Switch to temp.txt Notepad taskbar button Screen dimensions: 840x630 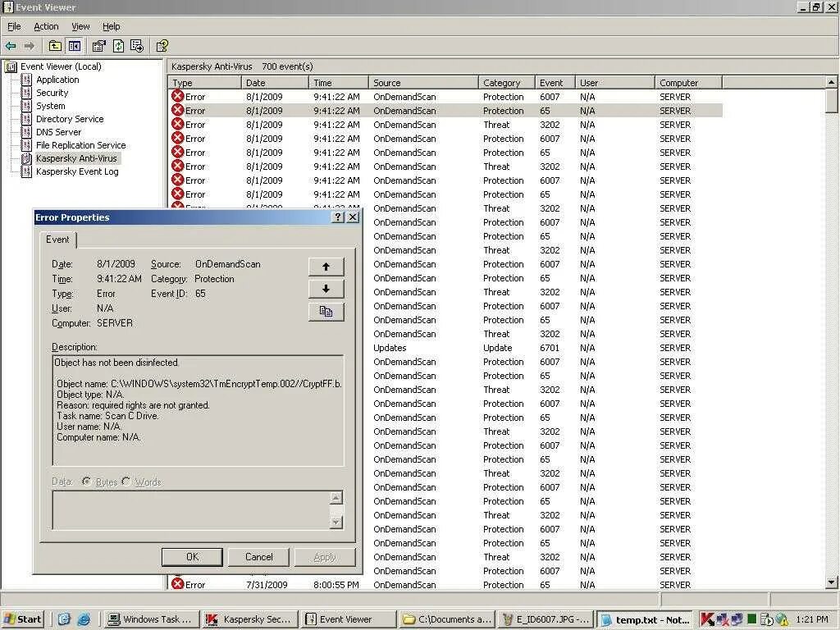tap(645, 619)
